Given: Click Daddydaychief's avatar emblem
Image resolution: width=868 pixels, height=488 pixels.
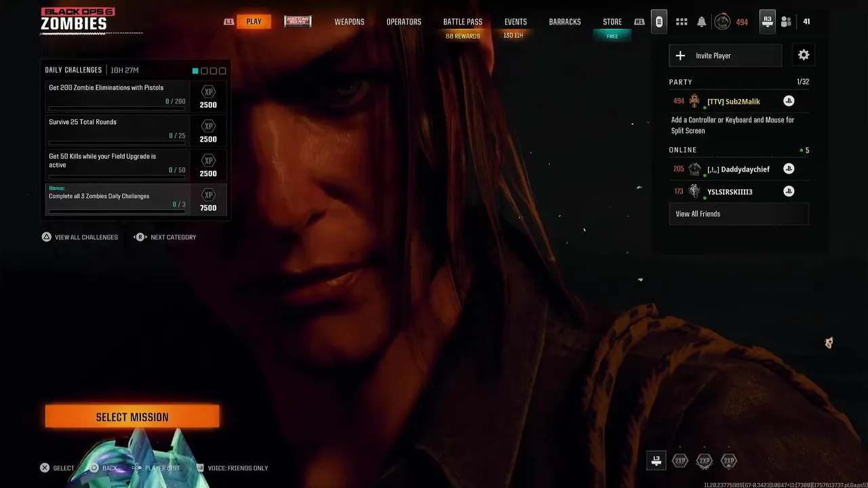Looking at the screenshot, I should [694, 169].
